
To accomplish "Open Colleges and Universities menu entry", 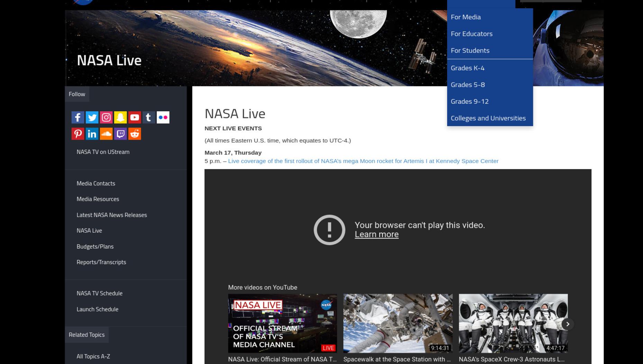I will coord(490,118).
